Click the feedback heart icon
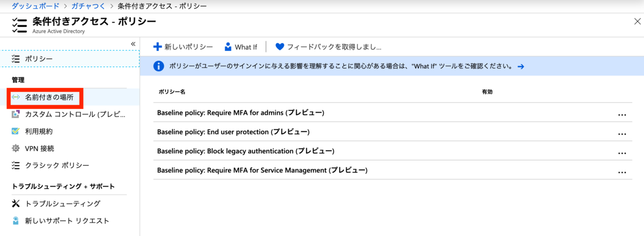Viewport: 644px width, 236px height. click(279, 47)
